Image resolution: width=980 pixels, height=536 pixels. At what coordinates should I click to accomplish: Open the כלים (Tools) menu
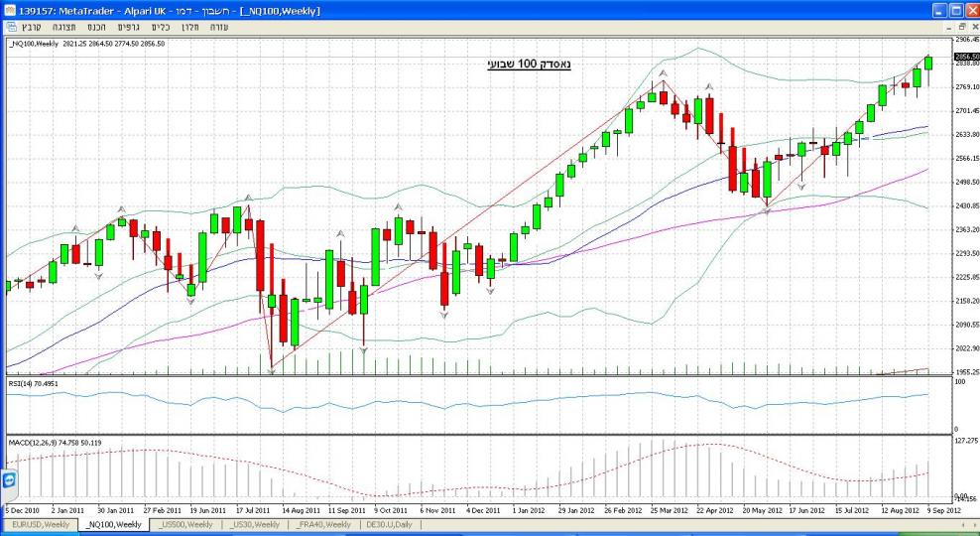(163, 28)
